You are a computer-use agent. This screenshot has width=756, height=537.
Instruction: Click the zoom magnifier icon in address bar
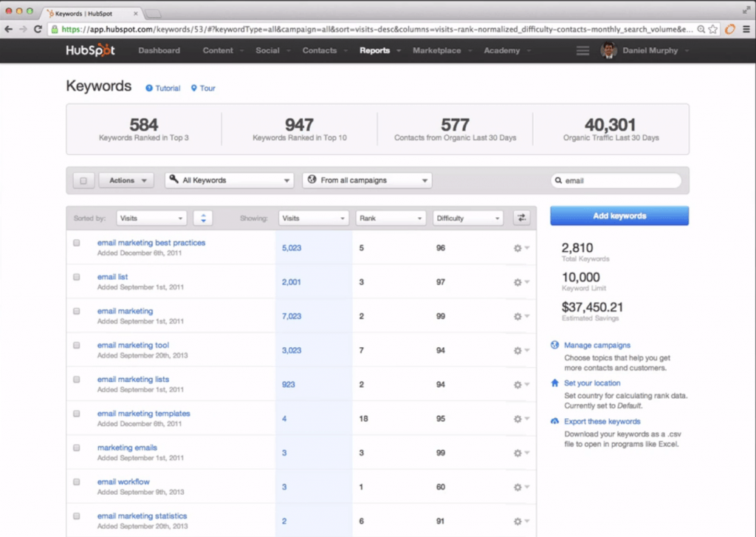click(x=701, y=30)
